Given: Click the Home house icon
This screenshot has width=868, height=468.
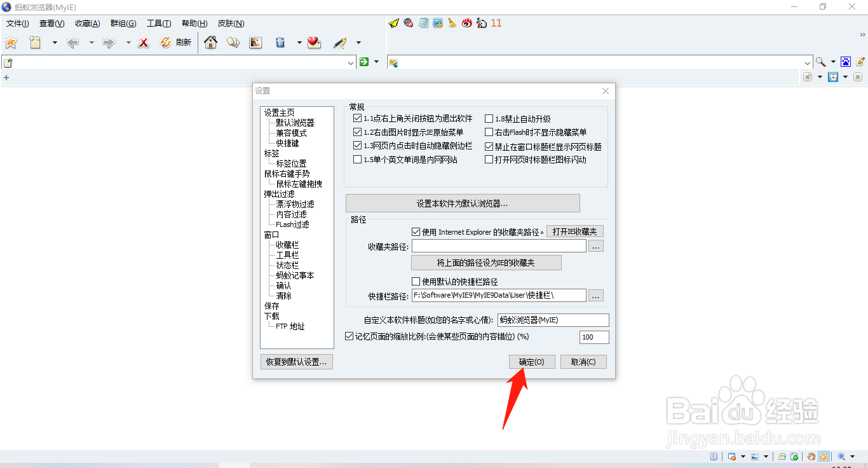Looking at the screenshot, I should tap(210, 43).
